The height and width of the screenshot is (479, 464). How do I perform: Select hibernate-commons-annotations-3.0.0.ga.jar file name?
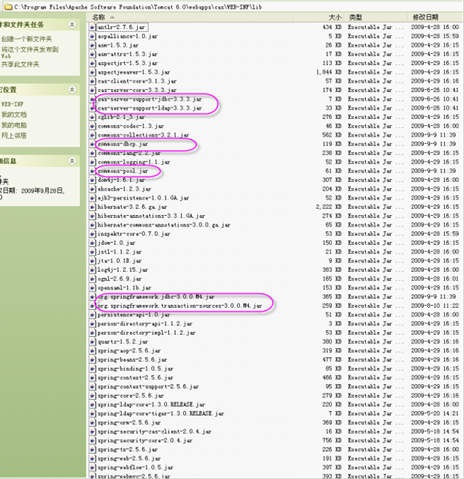pos(164,225)
